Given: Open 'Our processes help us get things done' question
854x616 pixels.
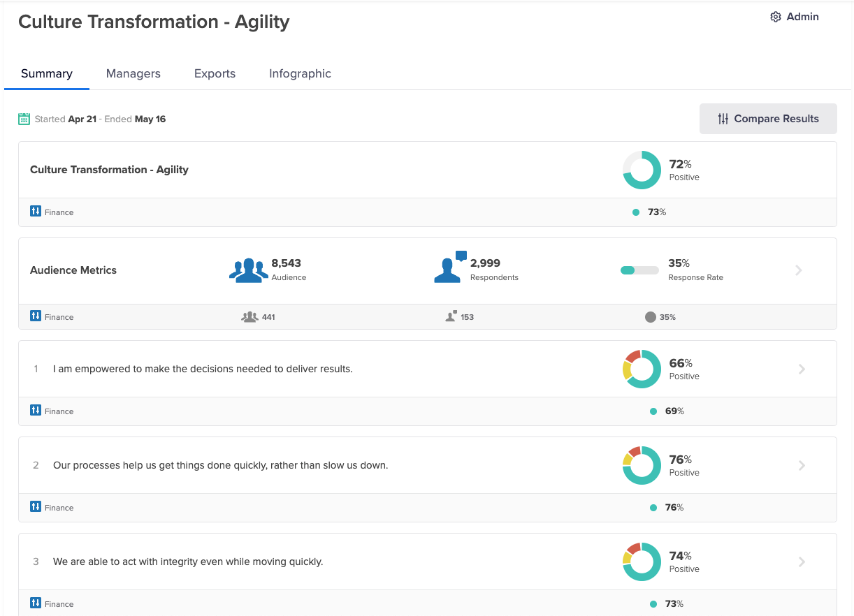Looking at the screenshot, I should 220,465.
